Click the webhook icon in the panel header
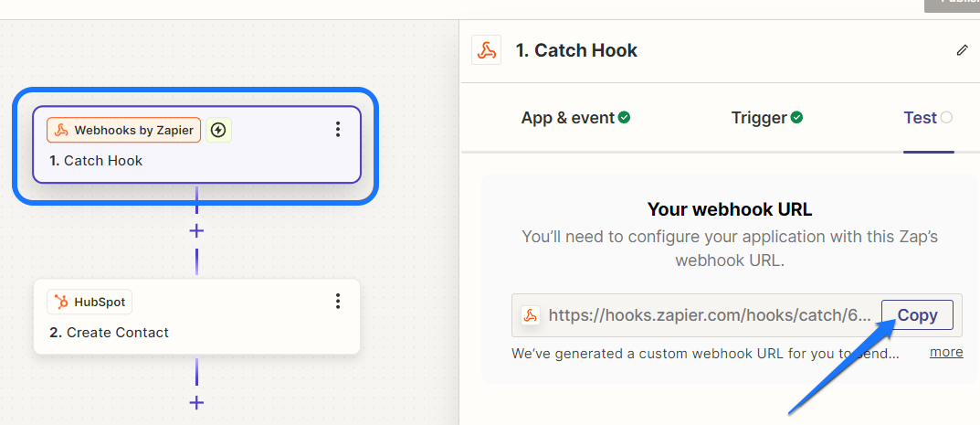 point(487,50)
